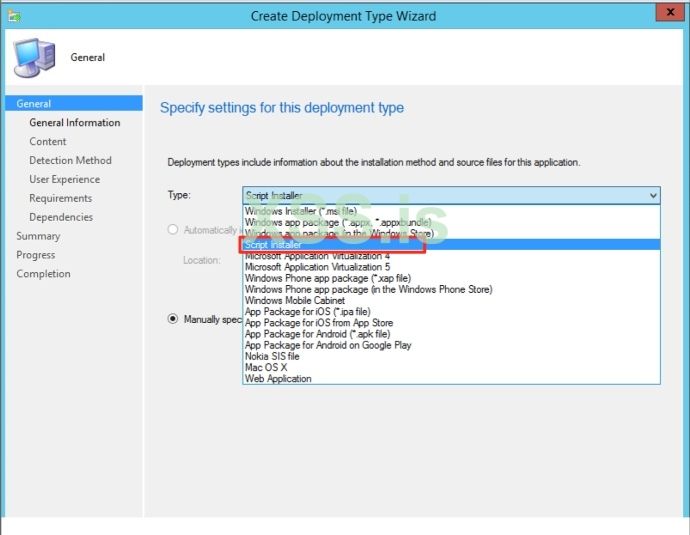
Task: Pick Microsoft Application Virtualization 5
Action: (451, 267)
